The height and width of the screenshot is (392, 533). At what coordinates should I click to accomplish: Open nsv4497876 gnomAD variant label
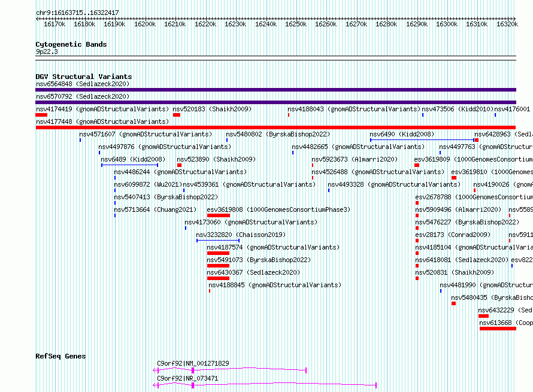(x=165, y=147)
